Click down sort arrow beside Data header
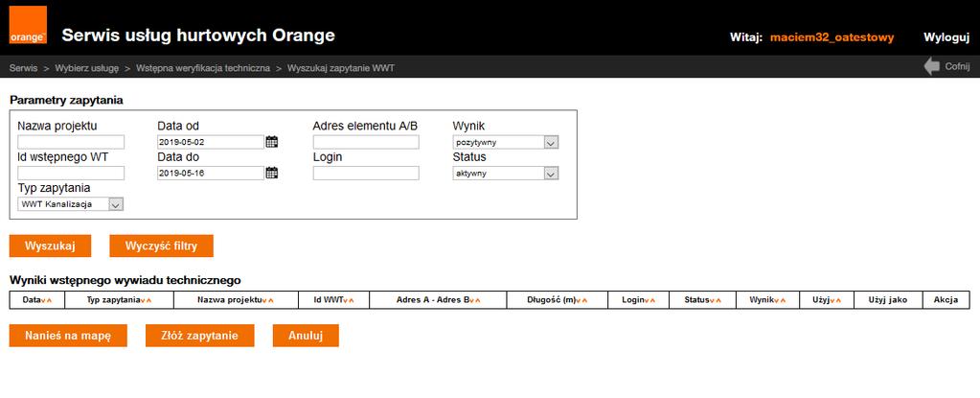This screenshot has height=398, width=980. click(x=43, y=300)
